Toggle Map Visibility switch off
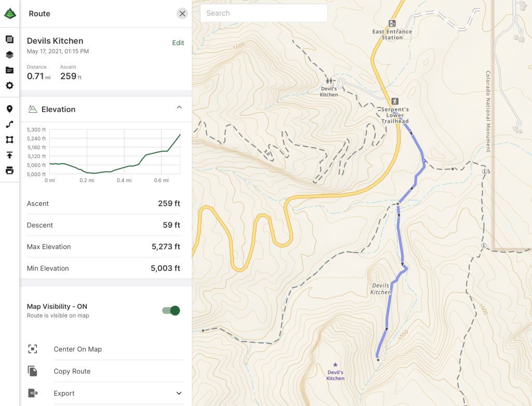Image resolution: width=532 pixels, height=406 pixels. point(171,310)
